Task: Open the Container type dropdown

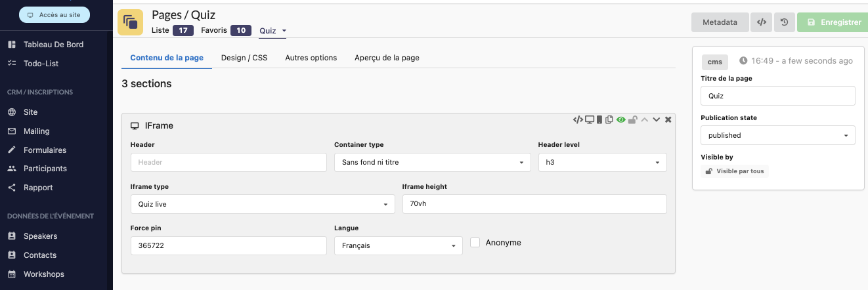Action: point(432,162)
